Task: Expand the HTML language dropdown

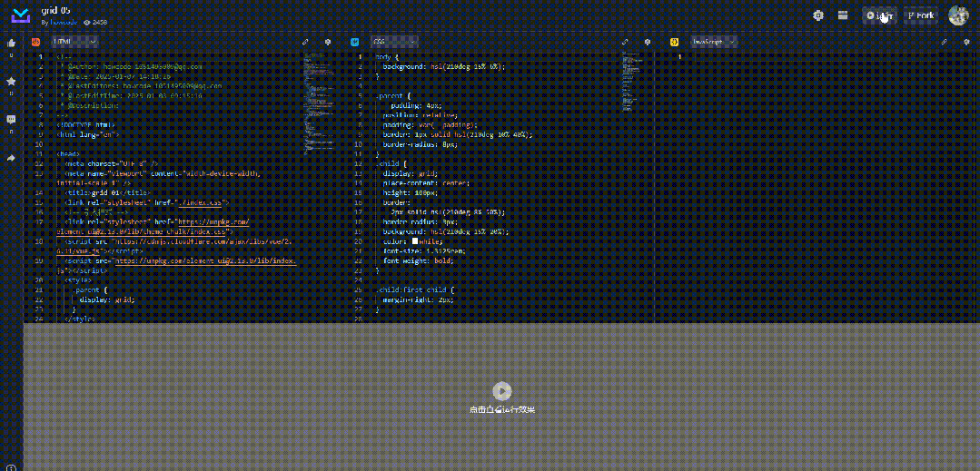Action: (x=74, y=42)
